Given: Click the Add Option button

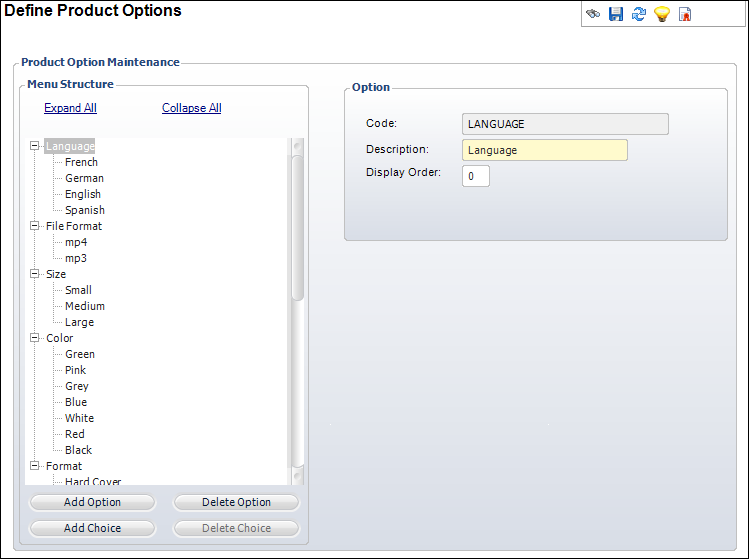Looking at the screenshot, I should coord(93,502).
